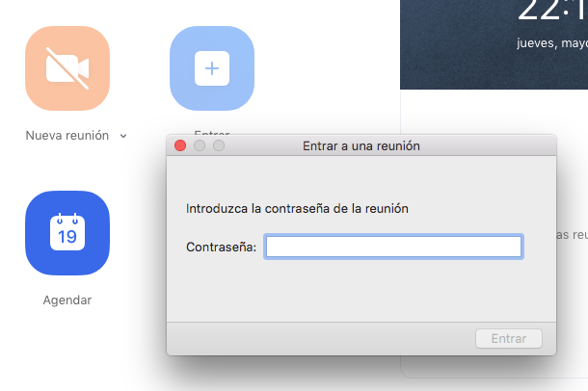Click the gray minimize button in the dialog

[x=199, y=146]
